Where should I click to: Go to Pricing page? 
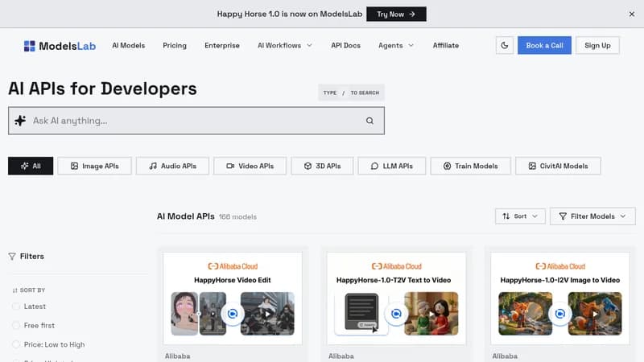click(175, 46)
